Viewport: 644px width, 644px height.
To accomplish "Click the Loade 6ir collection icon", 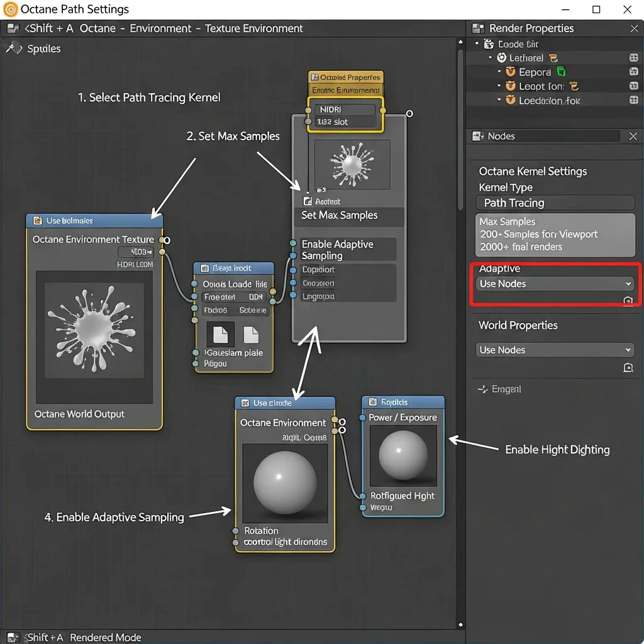I will [x=488, y=43].
